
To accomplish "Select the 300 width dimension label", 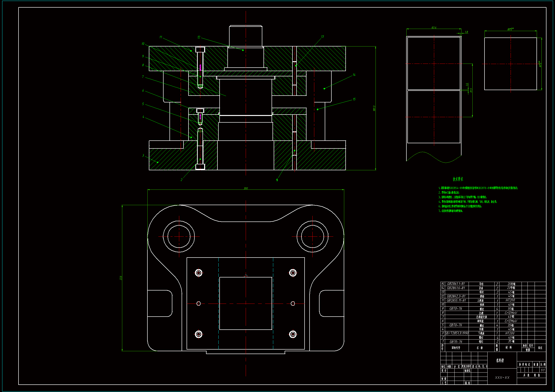I will click(246, 188).
